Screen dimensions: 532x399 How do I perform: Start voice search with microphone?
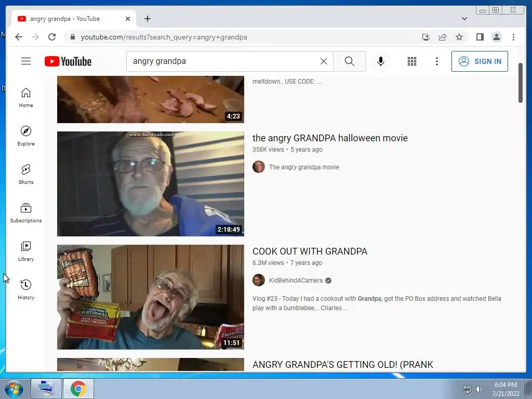pos(381,61)
